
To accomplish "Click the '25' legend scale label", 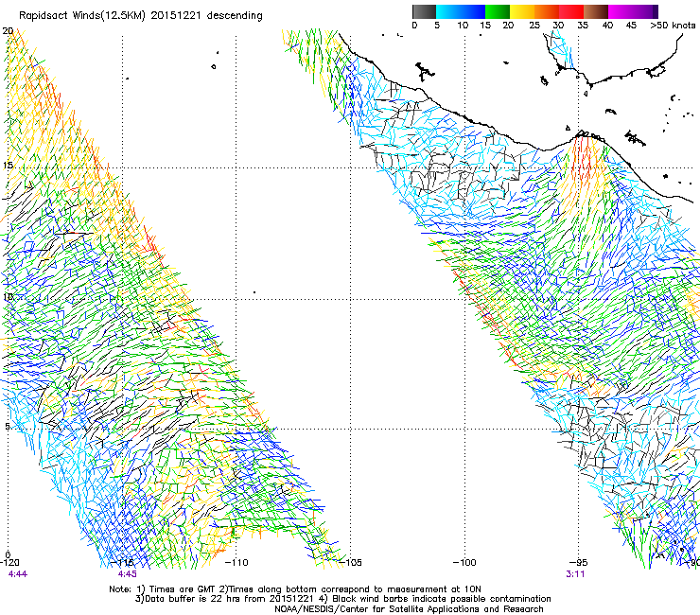I will 534,26.
